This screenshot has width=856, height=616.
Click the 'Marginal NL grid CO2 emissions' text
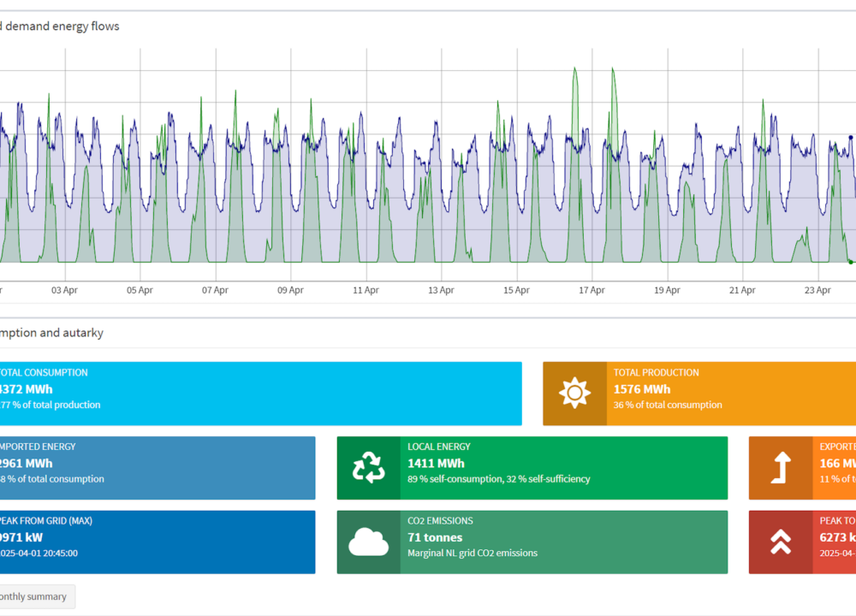[473, 553]
